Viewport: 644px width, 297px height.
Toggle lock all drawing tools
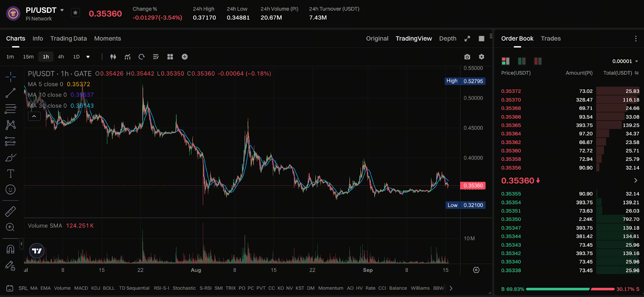[10, 266]
